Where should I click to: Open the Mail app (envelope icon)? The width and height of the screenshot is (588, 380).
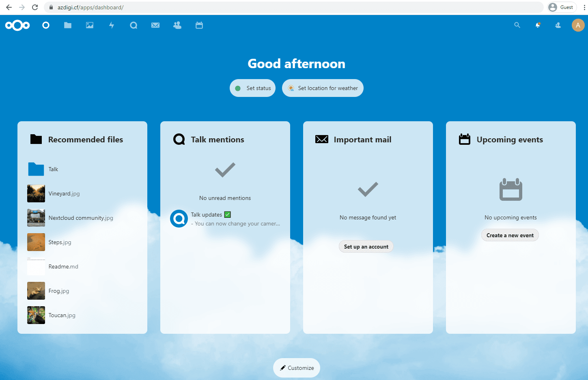click(155, 25)
